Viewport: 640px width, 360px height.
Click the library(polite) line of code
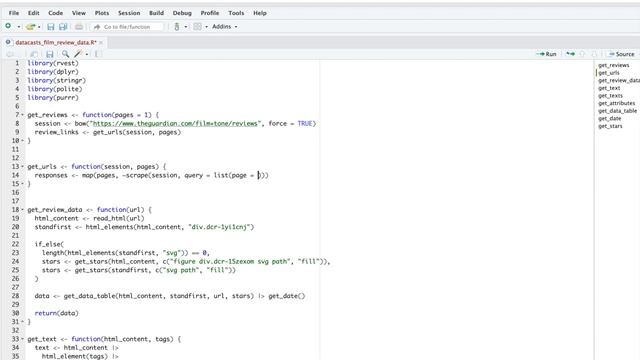click(55, 89)
